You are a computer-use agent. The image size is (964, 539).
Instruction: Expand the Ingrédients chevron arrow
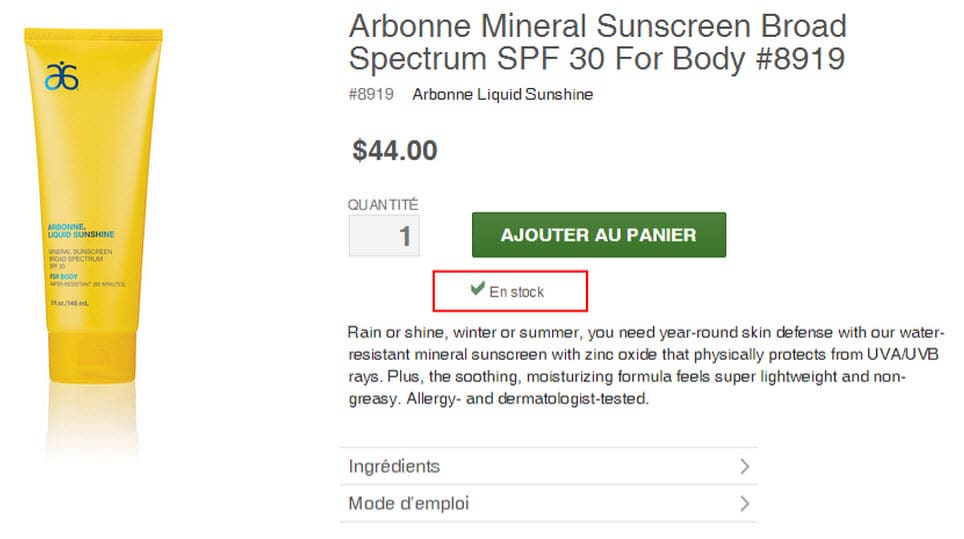743,466
